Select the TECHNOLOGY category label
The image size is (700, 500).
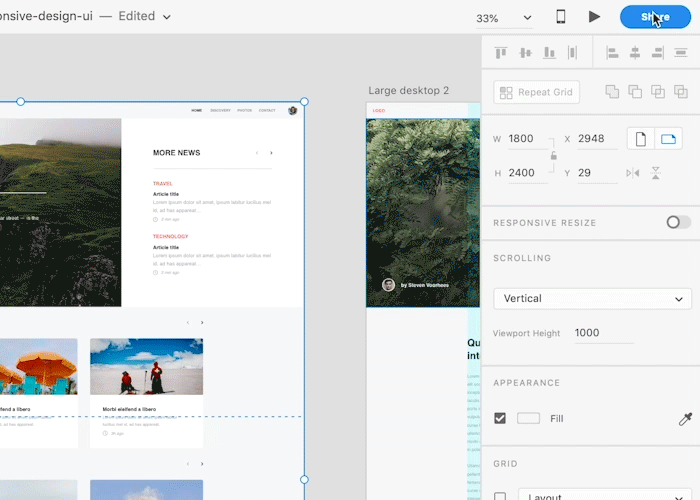coord(171,236)
